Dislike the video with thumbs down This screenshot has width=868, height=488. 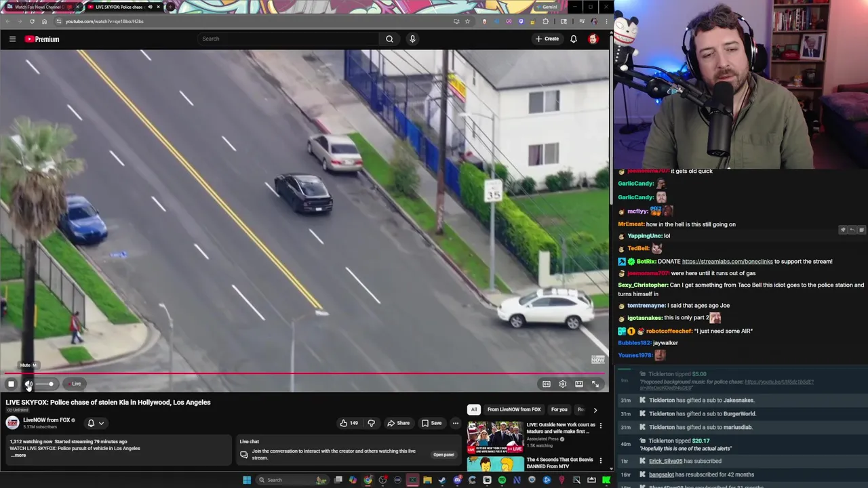371,423
